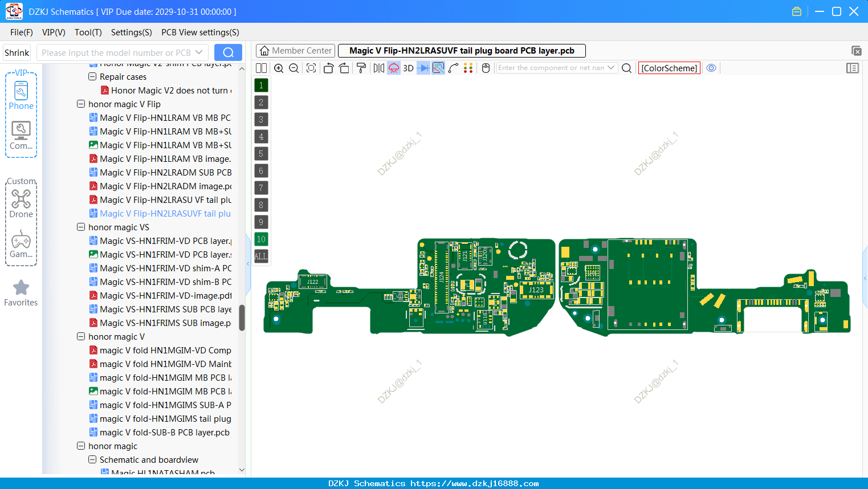Viewport: 868px width, 489px height.
Task: Click the Shrink button
Action: 17,52
